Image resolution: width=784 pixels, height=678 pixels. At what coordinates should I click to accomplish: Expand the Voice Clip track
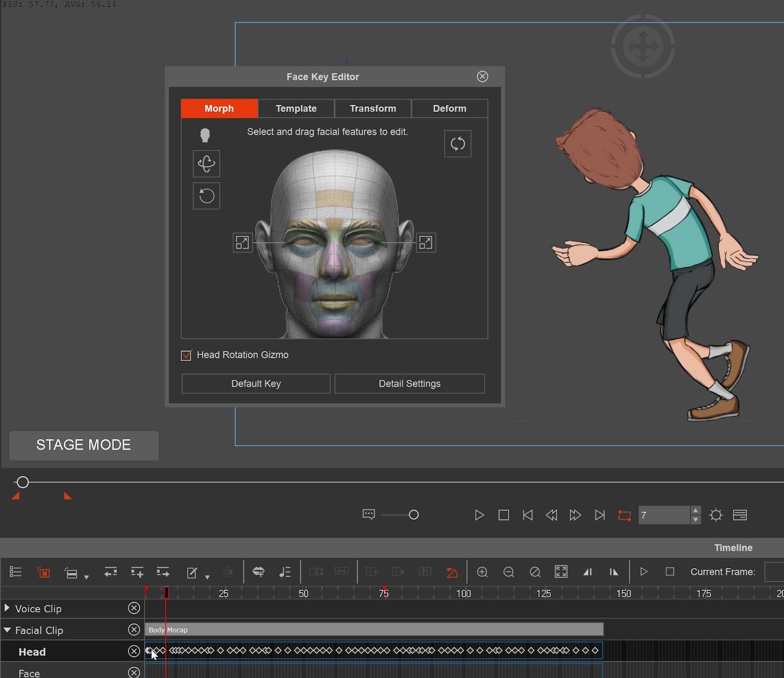(7, 608)
